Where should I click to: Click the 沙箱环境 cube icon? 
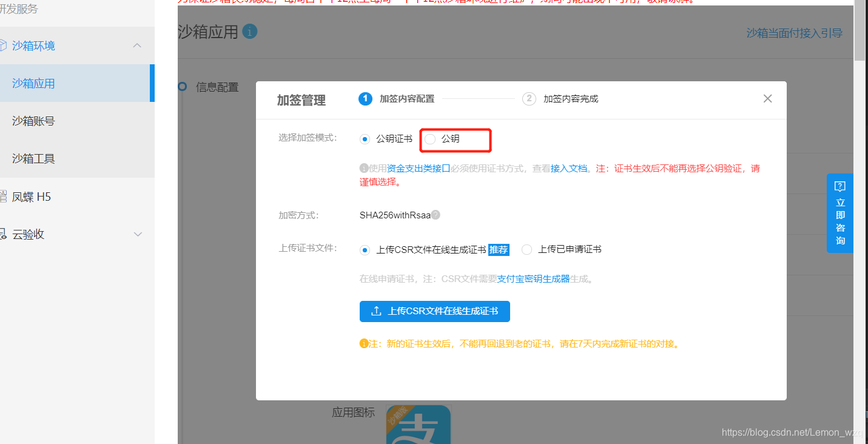[3, 45]
